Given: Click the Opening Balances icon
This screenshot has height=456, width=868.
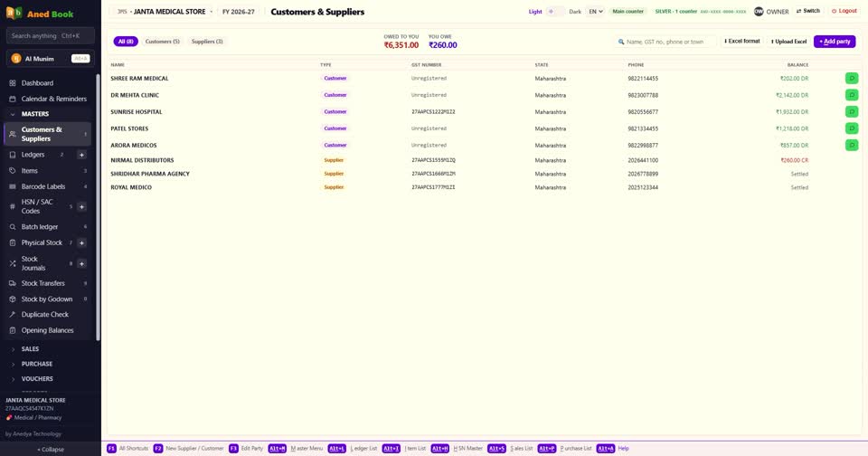Looking at the screenshot, I should click(12, 330).
